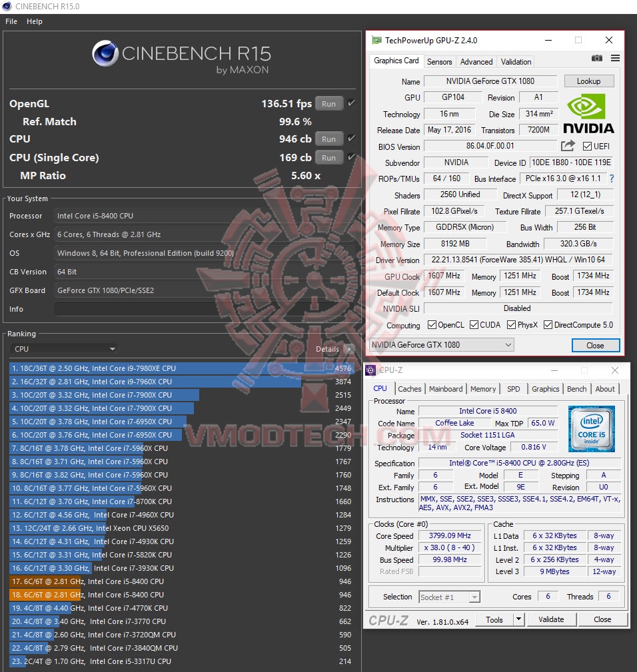637x672 pixels.
Task: Open the Socket #1 selection dropdown
Action: point(449,597)
